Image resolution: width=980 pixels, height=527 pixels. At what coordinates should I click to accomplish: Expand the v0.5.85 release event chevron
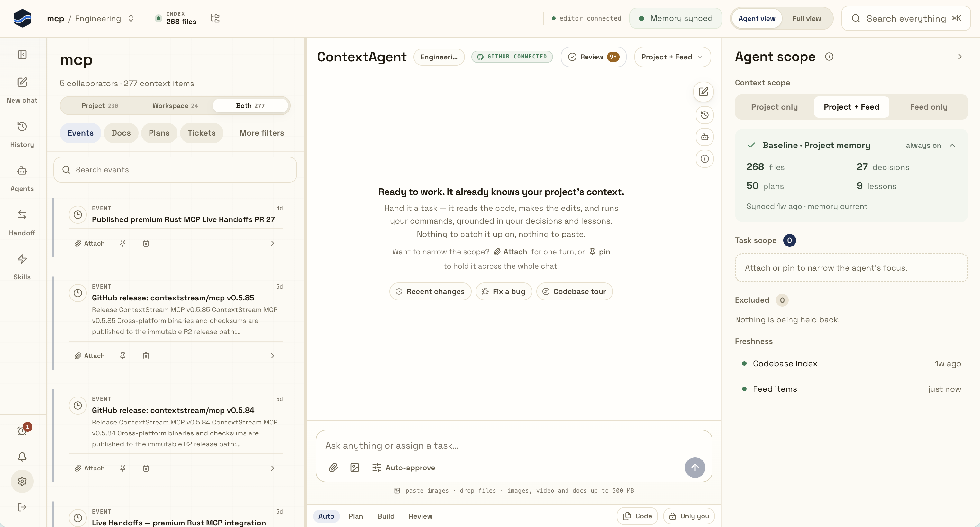tap(272, 355)
